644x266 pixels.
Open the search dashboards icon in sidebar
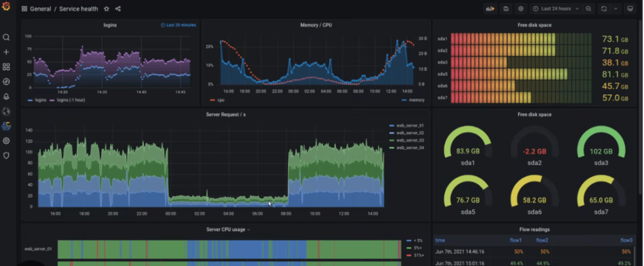tap(6, 37)
